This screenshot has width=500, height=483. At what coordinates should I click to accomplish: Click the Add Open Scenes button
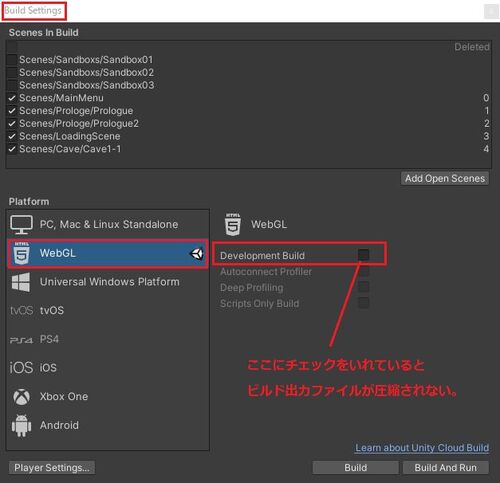445,179
